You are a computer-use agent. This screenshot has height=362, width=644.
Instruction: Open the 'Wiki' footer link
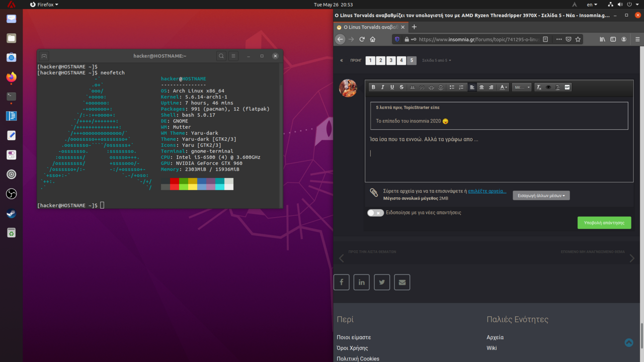click(x=492, y=348)
